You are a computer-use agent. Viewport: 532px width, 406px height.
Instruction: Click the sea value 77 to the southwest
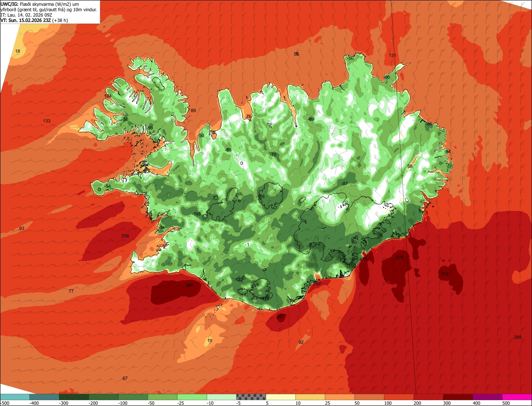click(x=71, y=291)
